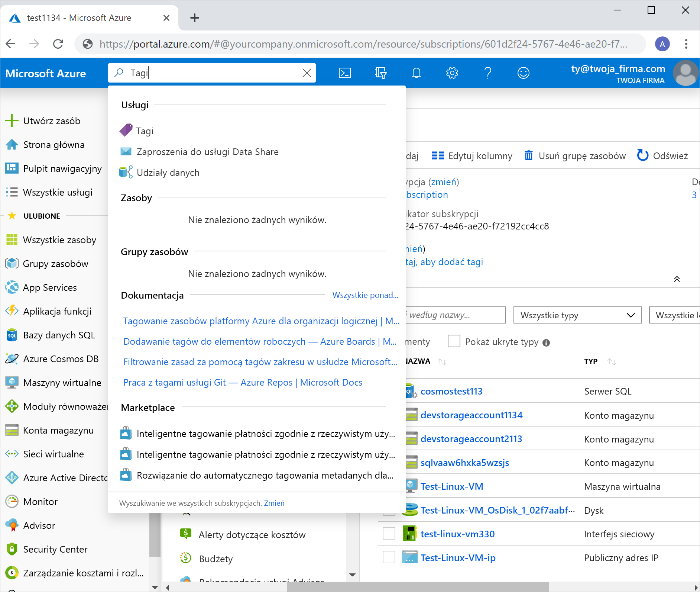Open account avatar for ty@twoja_firma.com
700x592 pixels.
pos(686,73)
